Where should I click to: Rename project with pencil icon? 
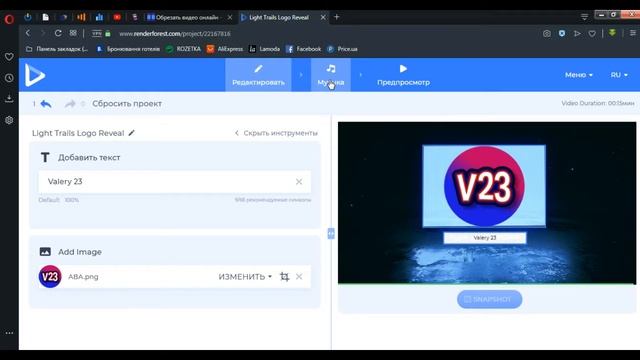coord(131,133)
